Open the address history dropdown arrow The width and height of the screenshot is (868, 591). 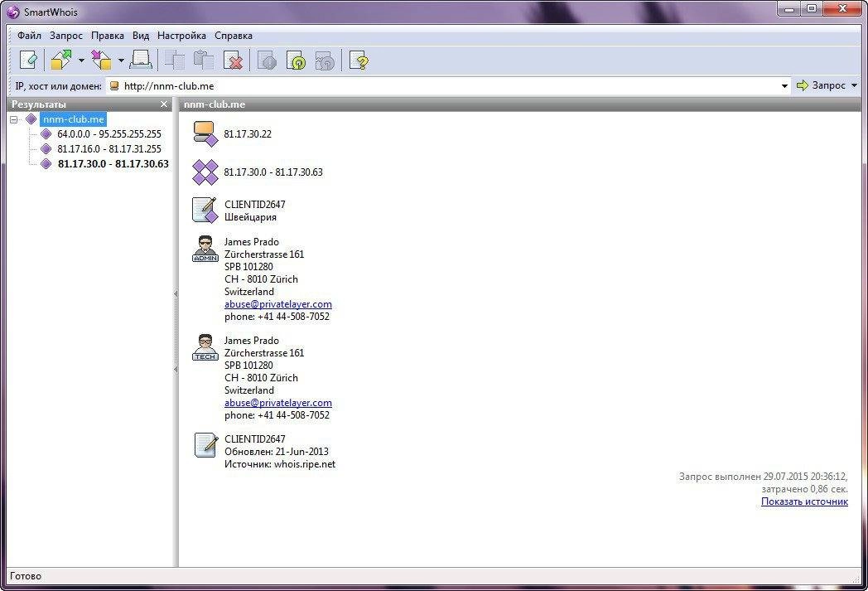coord(784,86)
